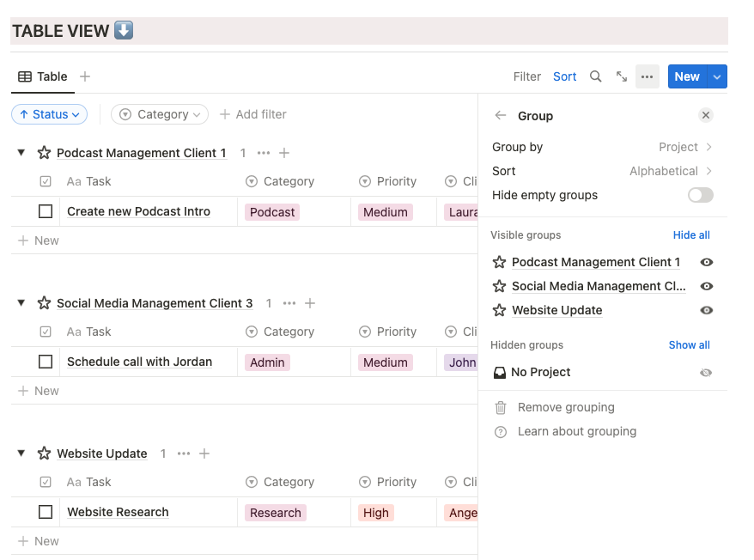Image resolution: width=754 pixels, height=560 pixels.
Task: Click the plus beside Website Update group
Action: (x=204, y=453)
